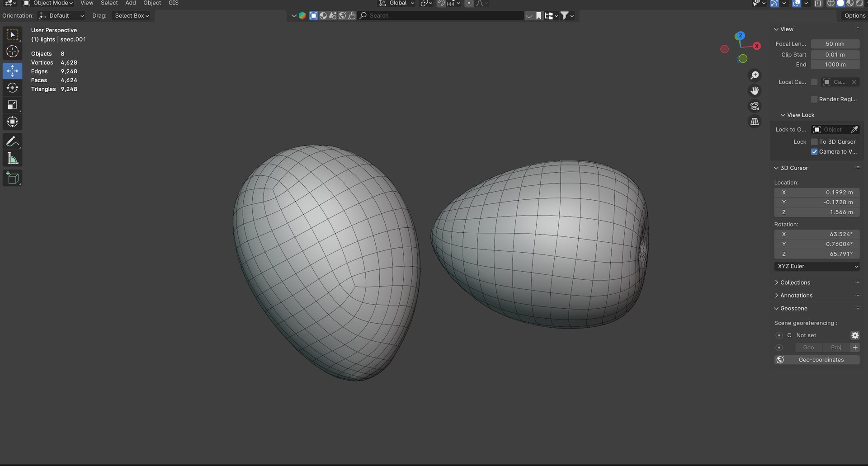Activate the 3D Cursor tool
The height and width of the screenshot is (466, 868).
(x=12, y=52)
